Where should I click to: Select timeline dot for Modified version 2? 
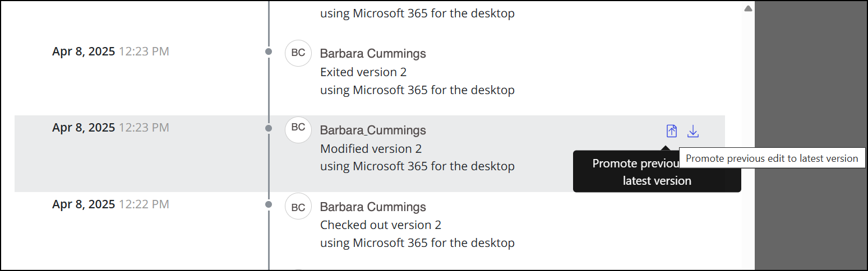click(269, 128)
